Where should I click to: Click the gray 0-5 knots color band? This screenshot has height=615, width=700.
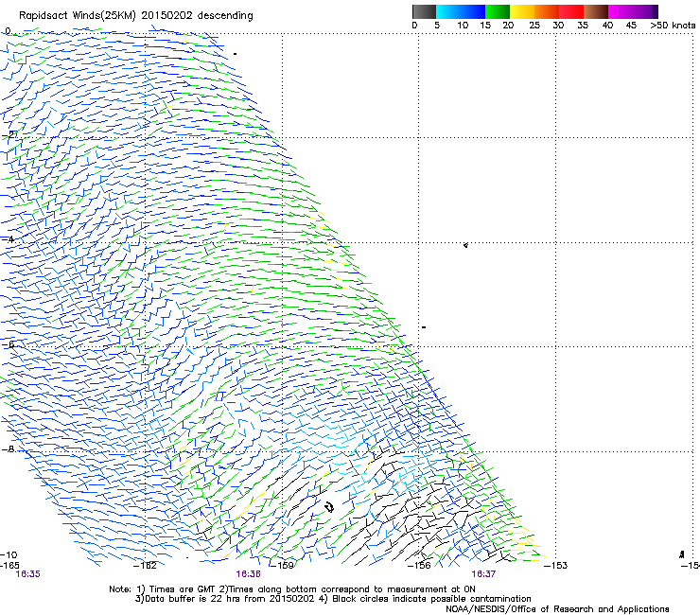(424, 11)
